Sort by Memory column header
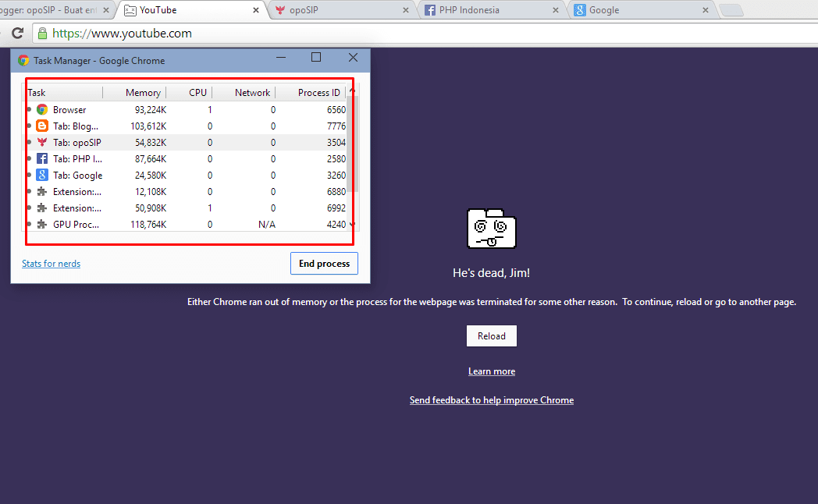Image resolution: width=818 pixels, height=504 pixels. [134, 92]
